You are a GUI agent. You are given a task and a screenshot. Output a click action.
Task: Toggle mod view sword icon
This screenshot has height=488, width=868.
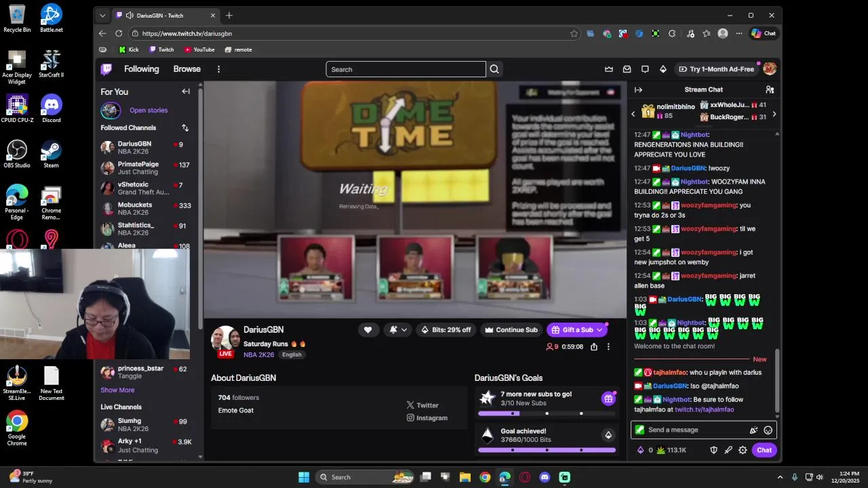click(x=728, y=450)
